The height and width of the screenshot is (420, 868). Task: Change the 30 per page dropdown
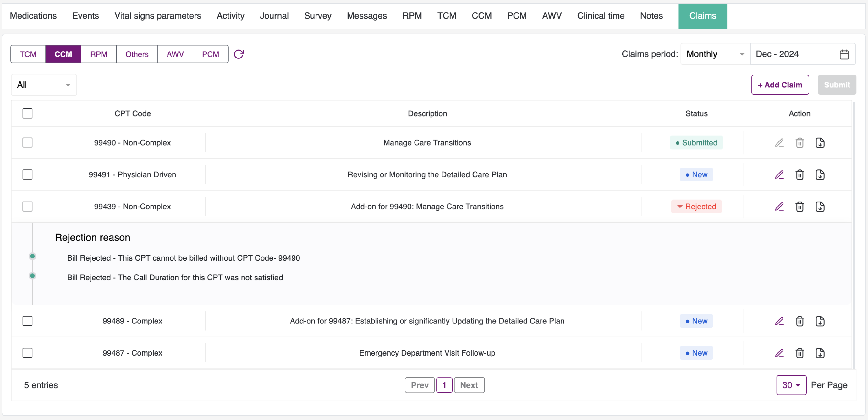point(791,385)
